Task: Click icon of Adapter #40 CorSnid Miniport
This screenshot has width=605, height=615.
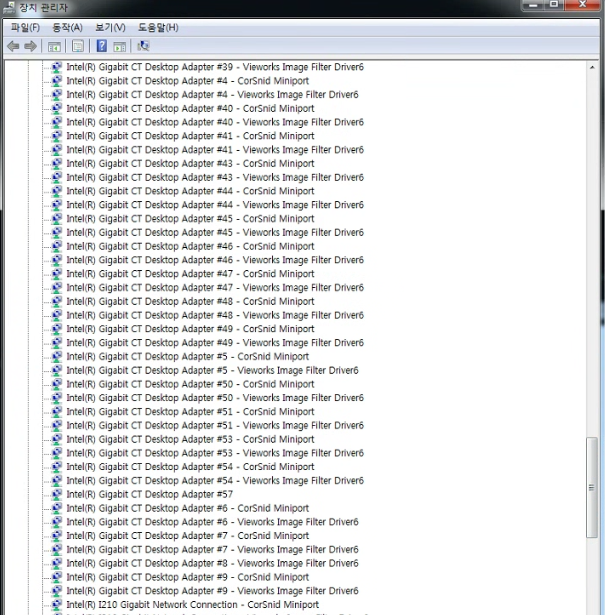Action: (57, 108)
